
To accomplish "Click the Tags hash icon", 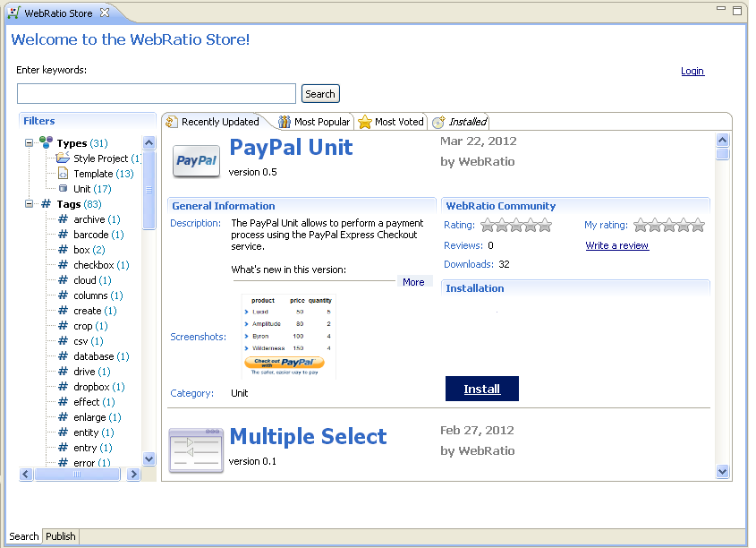I will pyautogui.click(x=46, y=203).
